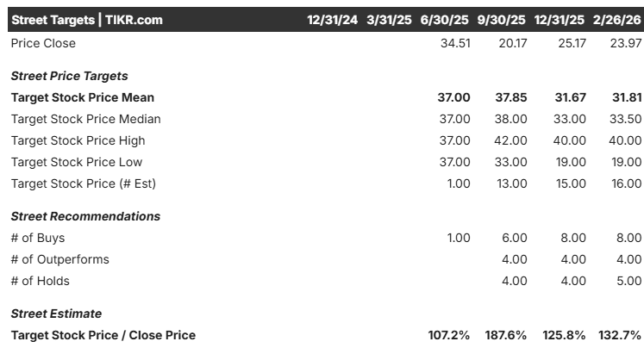644x354 pixels.
Task: Click the Target Stock Price Low row label
Action: point(77,162)
